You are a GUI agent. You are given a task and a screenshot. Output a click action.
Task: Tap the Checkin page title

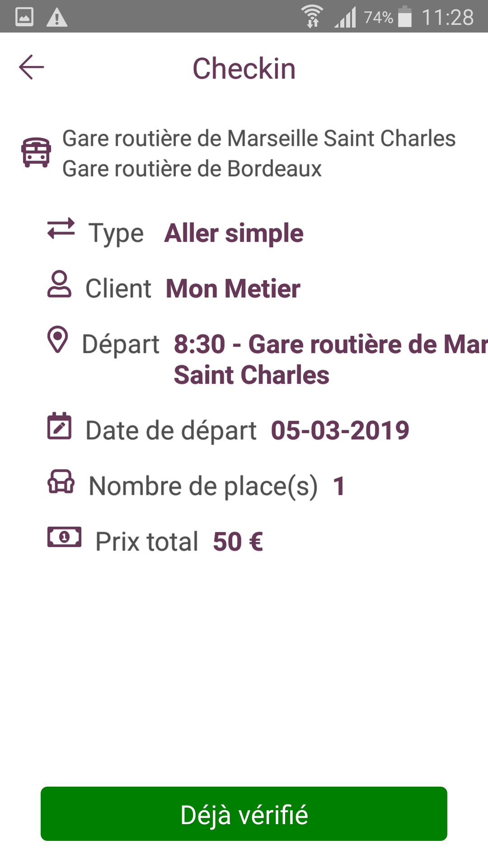tap(244, 69)
